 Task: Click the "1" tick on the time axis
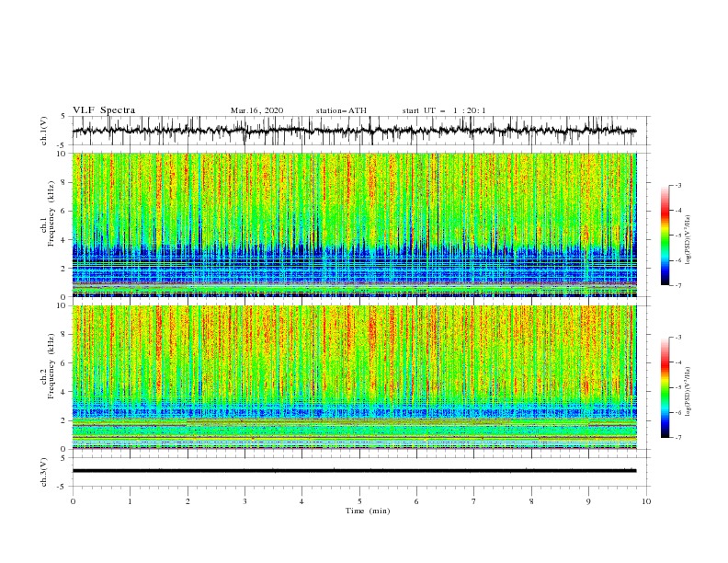point(130,501)
